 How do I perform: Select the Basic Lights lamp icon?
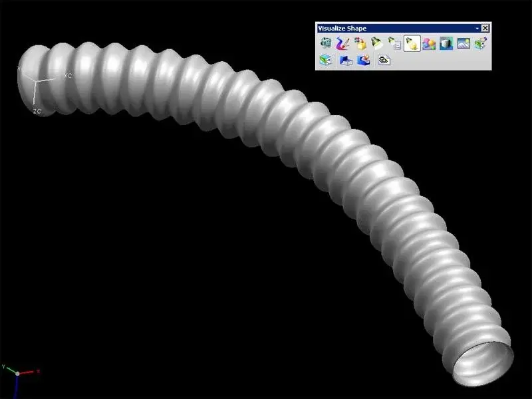point(378,44)
